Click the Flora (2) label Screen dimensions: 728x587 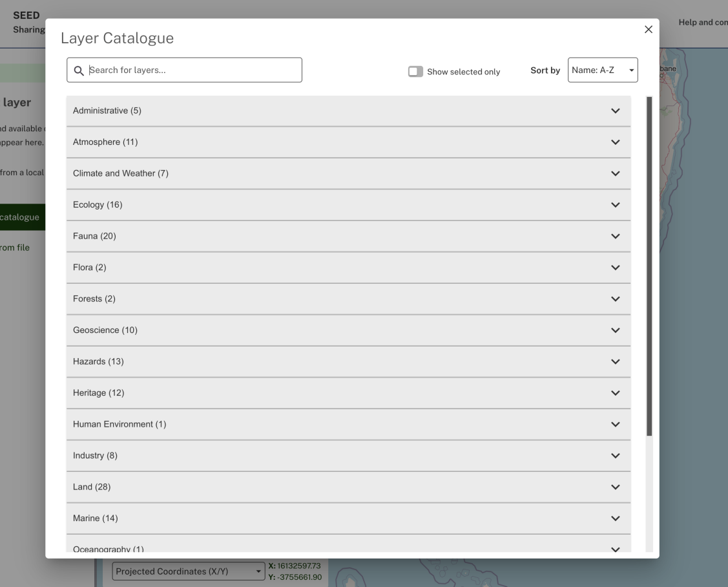(x=90, y=268)
